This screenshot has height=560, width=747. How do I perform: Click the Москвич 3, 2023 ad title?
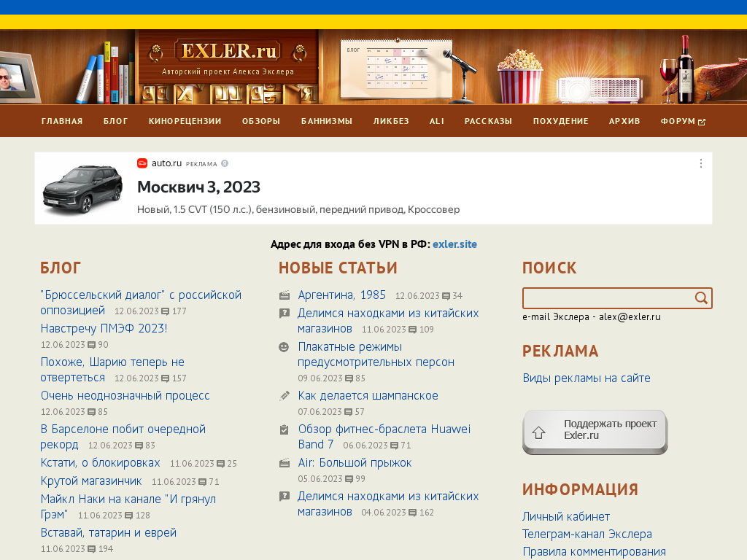[198, 187]
